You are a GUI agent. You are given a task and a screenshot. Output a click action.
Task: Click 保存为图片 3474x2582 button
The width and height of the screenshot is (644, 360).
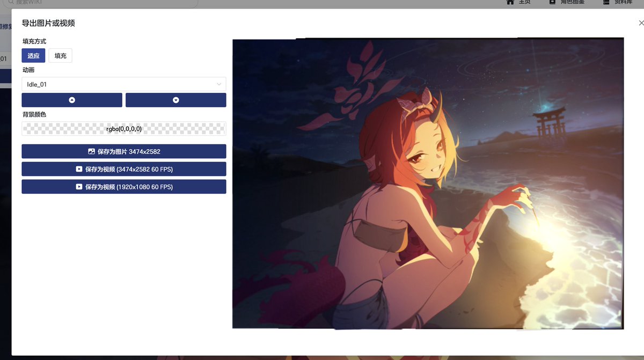click(124, 151)
